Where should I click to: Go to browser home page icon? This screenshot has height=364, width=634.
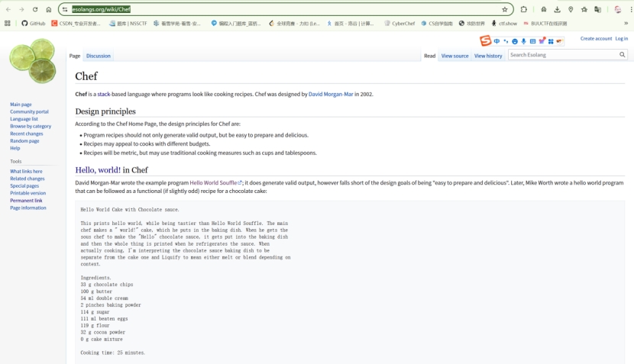[x=49, y=10]
